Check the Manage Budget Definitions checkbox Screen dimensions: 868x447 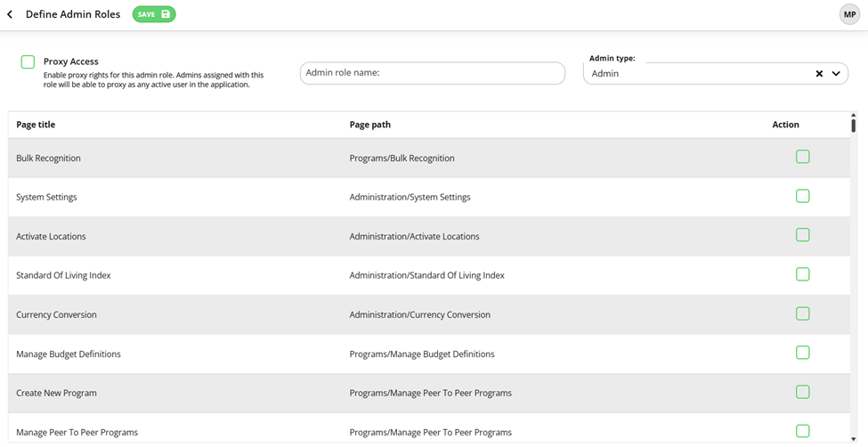(x=803, y=353)
